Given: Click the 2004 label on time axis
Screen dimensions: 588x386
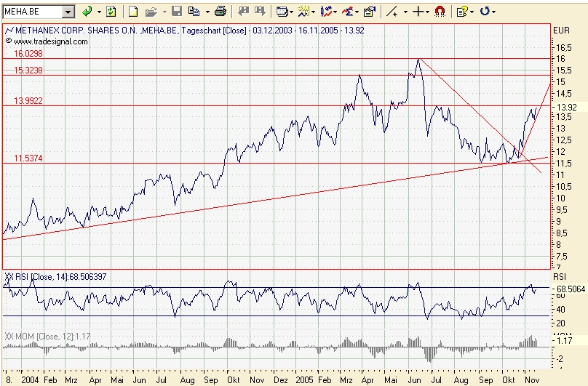Looking at the screenshot, I should 30,380.
